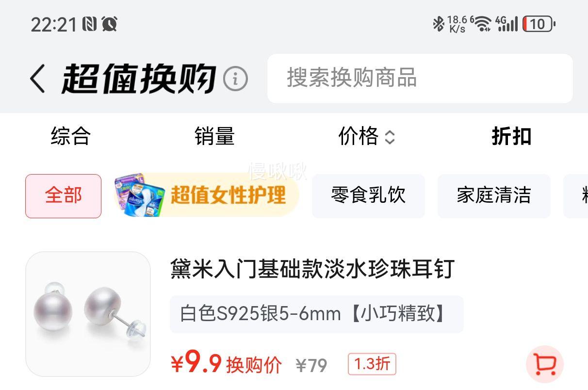Add pearl earrings via red cart icon
Screen dimensions: 588x390
[x=545, y=364]
